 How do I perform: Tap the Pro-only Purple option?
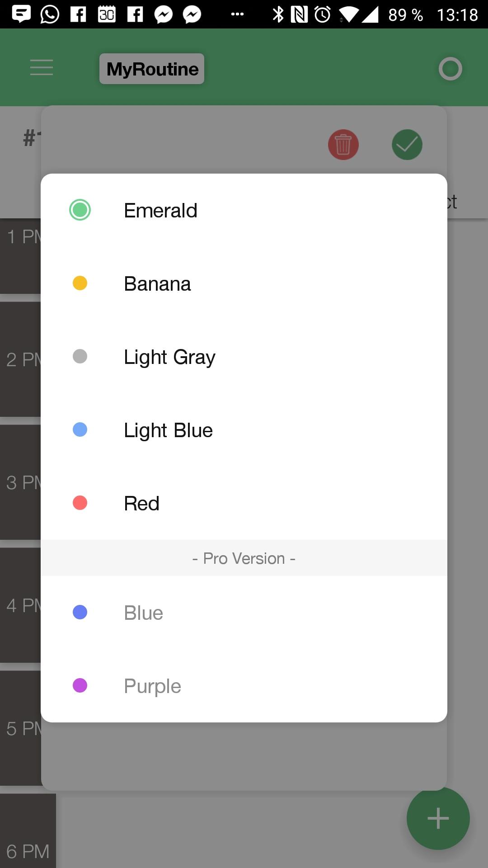coord(244,686)
